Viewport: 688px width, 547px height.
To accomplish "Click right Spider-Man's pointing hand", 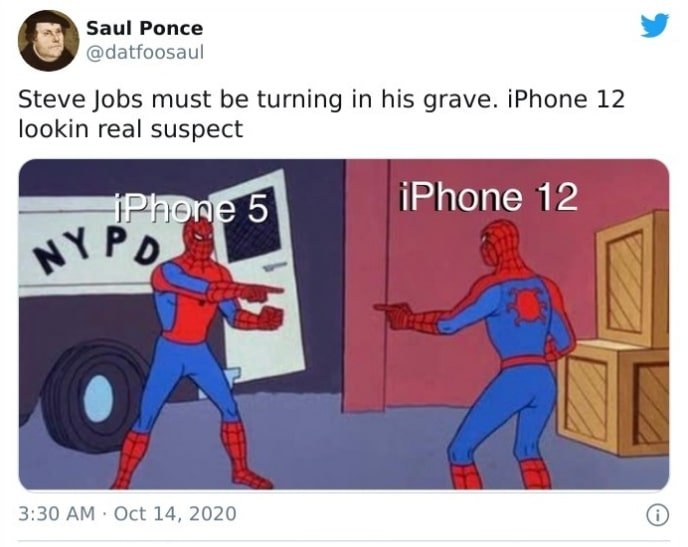I will [x=395, y=314].
